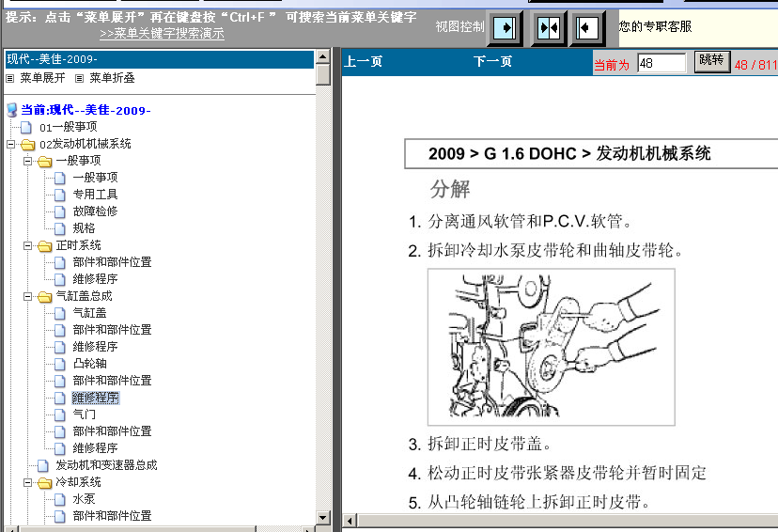Click the 菜单展开 list icon
The width and height of the screenshot is (778, 532).
10,78
